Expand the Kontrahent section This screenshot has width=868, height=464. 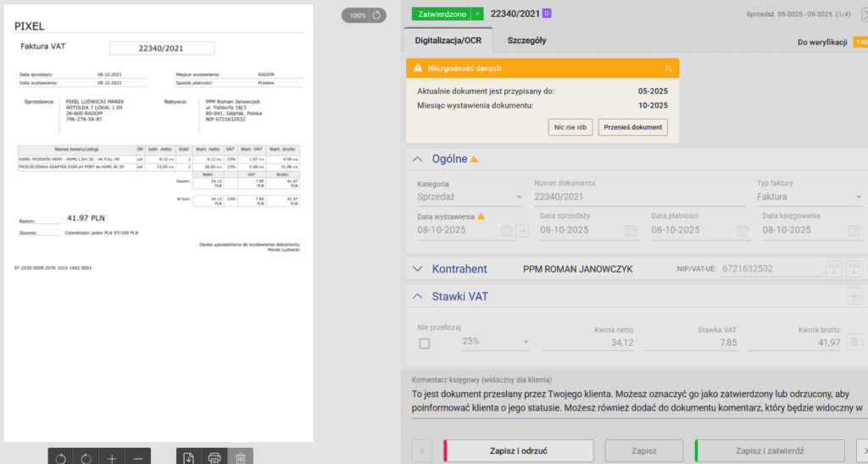click(x=416, y=269)
